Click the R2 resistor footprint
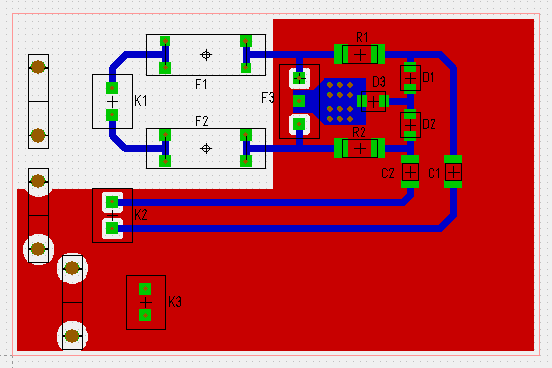Screen dimensions: 552x368 coord(359,148)
